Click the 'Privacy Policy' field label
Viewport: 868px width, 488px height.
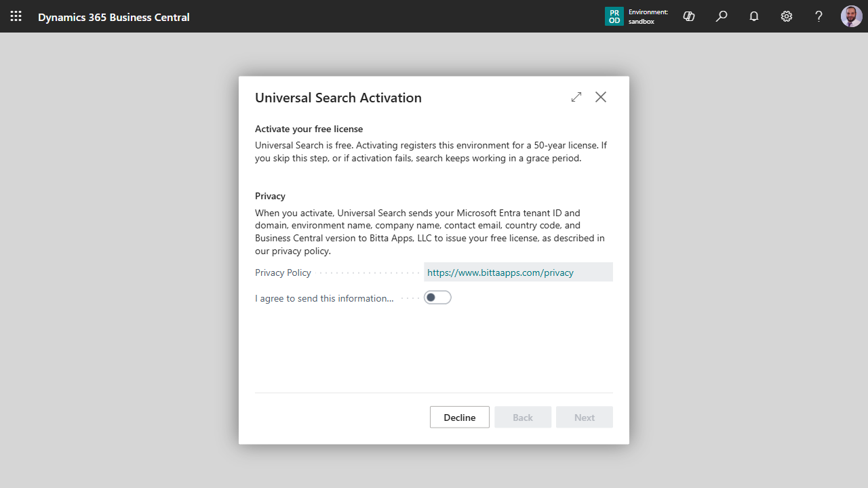283,272
